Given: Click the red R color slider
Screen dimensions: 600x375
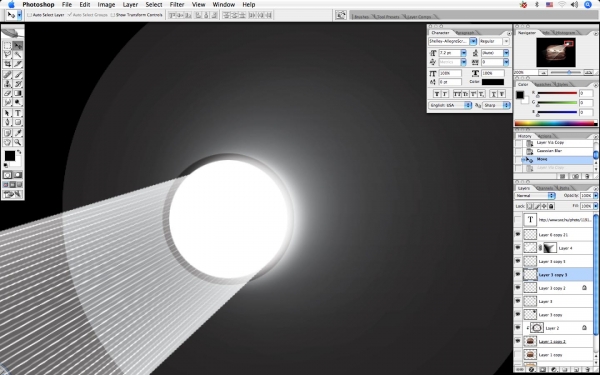Looking at the screenshot, I should (557, 93).
